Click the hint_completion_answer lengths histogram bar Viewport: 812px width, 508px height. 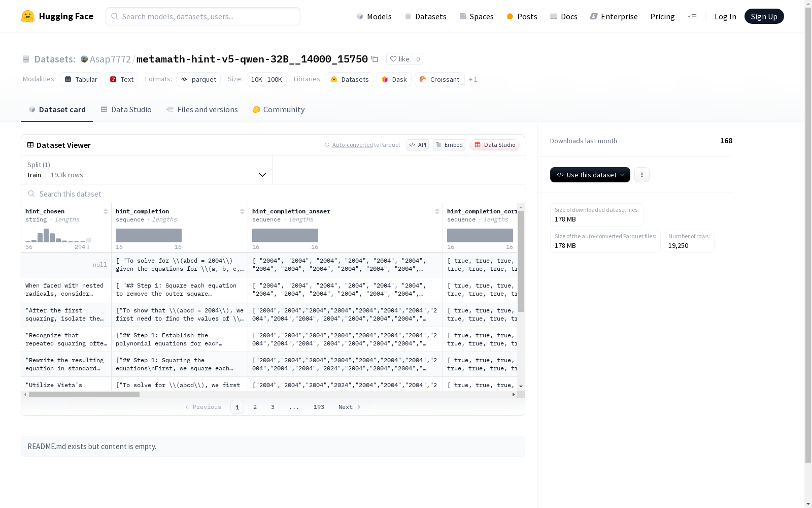(285, 235)
